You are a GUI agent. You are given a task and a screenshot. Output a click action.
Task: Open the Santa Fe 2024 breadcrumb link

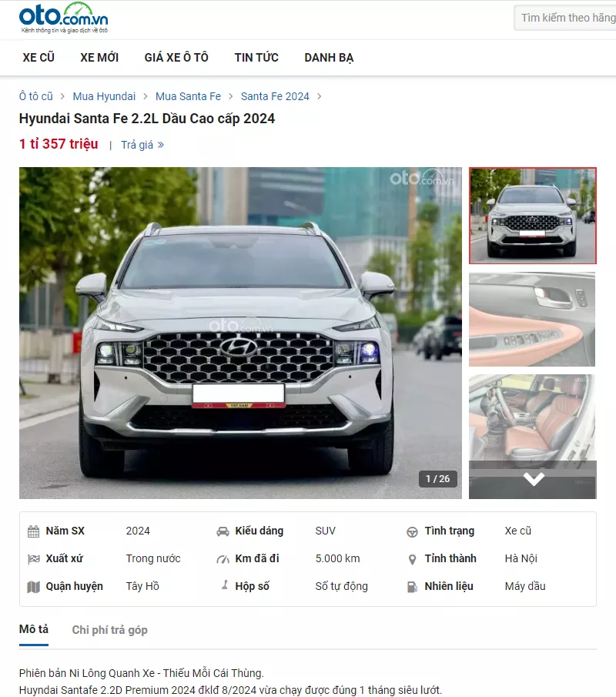(x=275, y=96)
